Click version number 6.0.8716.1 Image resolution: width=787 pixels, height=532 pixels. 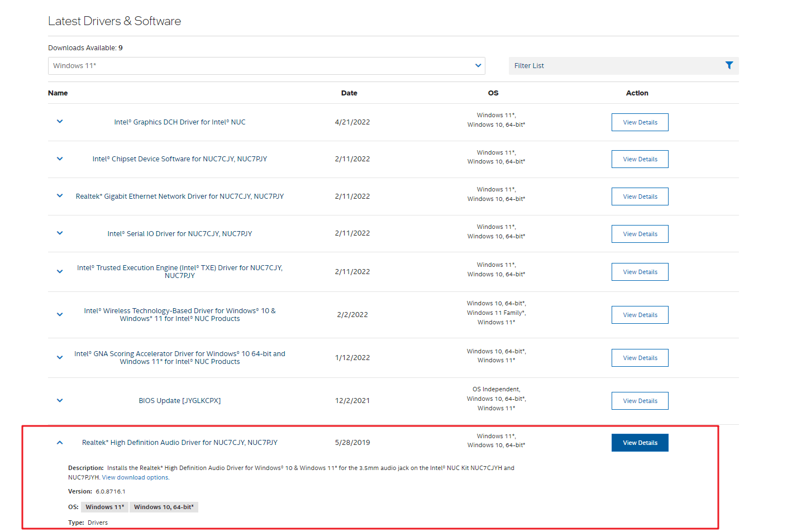coord(111,492)
